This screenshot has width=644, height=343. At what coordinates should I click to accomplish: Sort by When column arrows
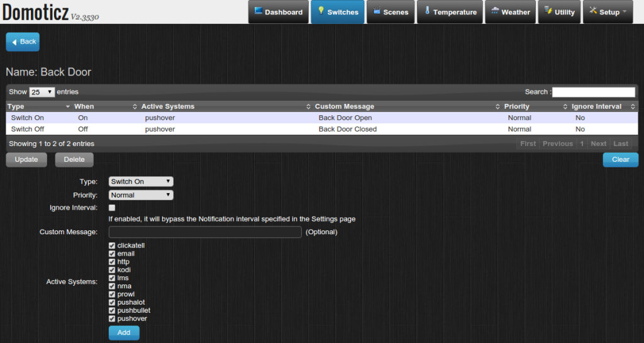click(135, 107)
